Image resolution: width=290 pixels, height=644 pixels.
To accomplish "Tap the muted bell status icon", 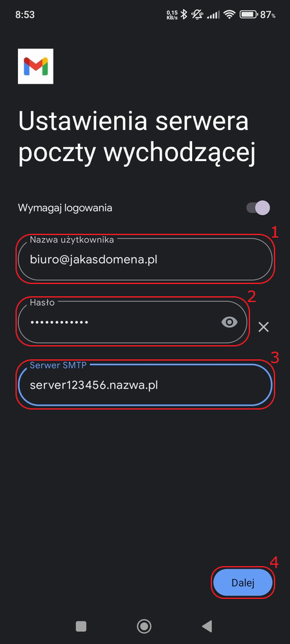I will tap(197, 15).
